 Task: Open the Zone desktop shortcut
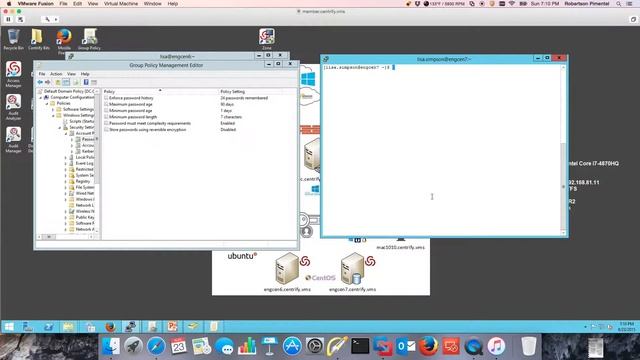[x=267, y=39]
